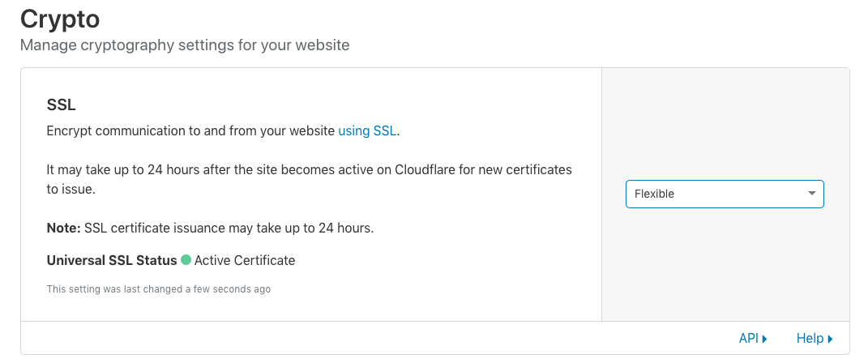Screen dimensions: 868x363
Task: Click the "Flexible" value text in selector
Action: point(654,194)
